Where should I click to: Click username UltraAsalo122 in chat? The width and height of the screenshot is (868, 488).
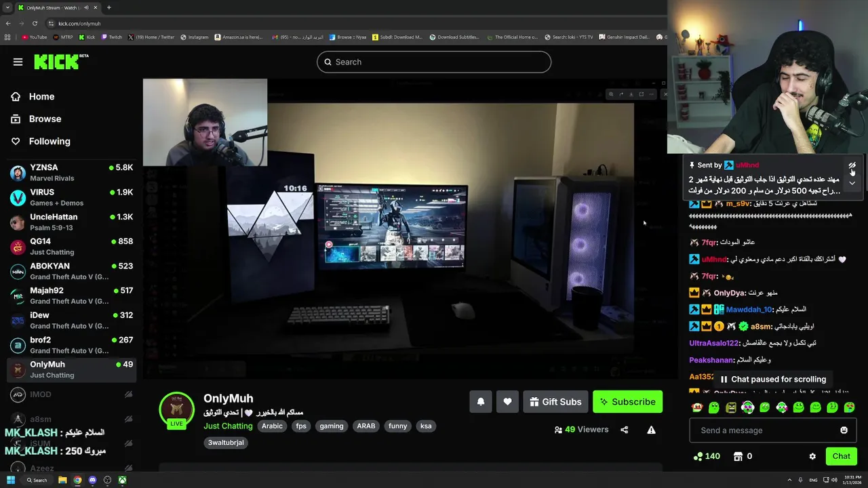tap(714, 343)
